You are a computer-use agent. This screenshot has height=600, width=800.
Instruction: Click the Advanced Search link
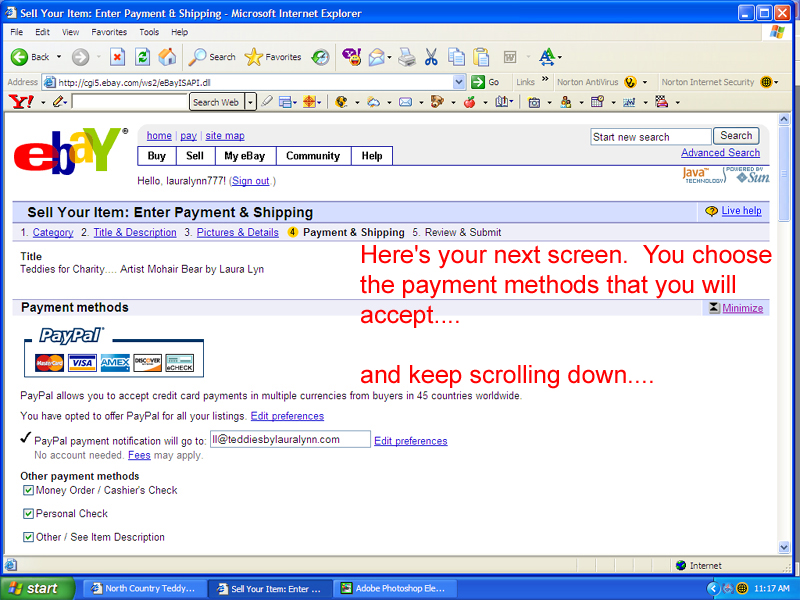coord(720,153)
